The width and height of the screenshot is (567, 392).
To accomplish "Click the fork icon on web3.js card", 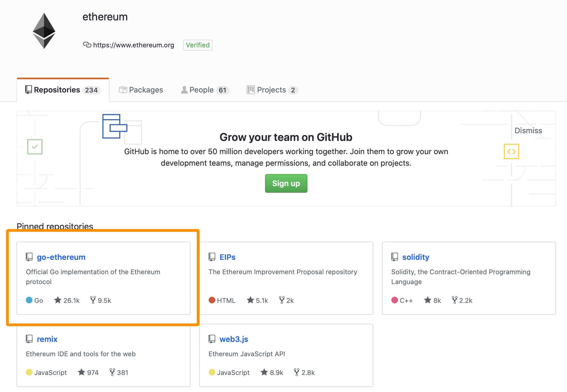I will [x=296, y=372].
